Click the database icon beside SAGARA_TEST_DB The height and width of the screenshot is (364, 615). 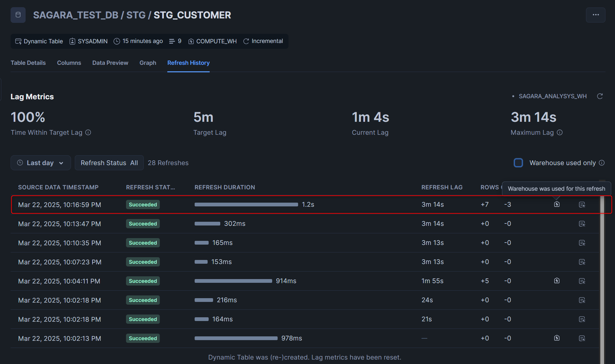pos(18,15)
